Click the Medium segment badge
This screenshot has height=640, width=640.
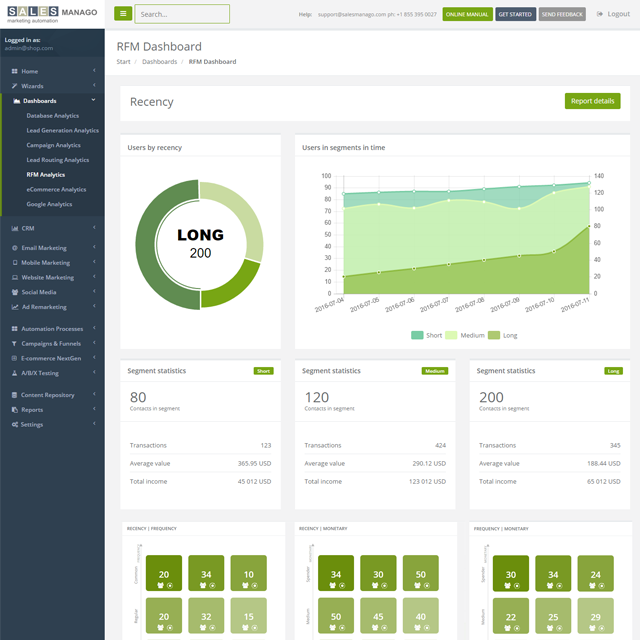pyautogui.click(x=435, y=371)
